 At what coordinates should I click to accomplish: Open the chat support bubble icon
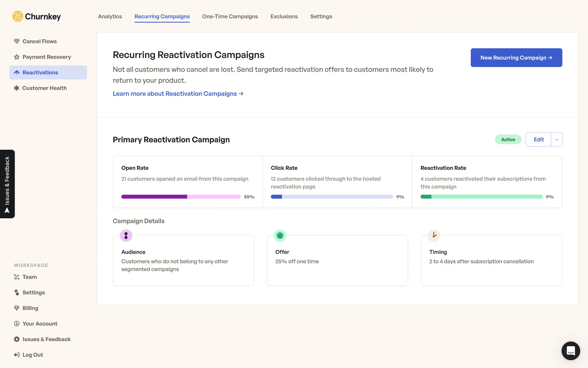click(x=571, y=351)
